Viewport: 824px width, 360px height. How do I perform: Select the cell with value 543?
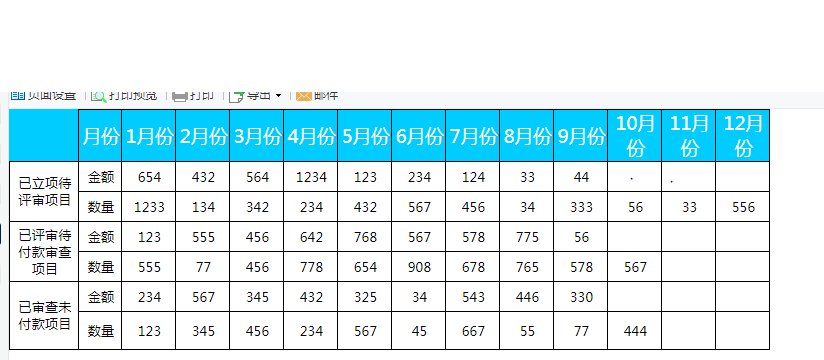click(473, 297)
